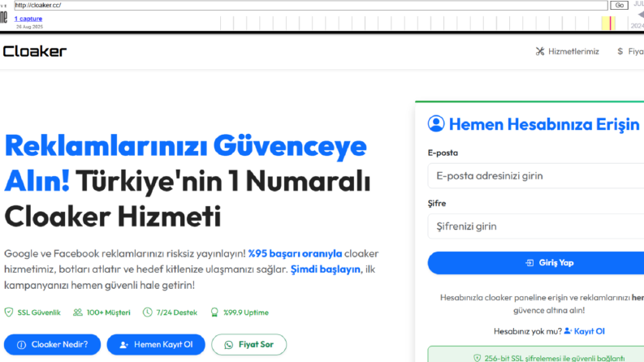The width and height of the screenshot is (644, 362).
Task: Click the %99.9 Uptime label
Action: [246, 312]
